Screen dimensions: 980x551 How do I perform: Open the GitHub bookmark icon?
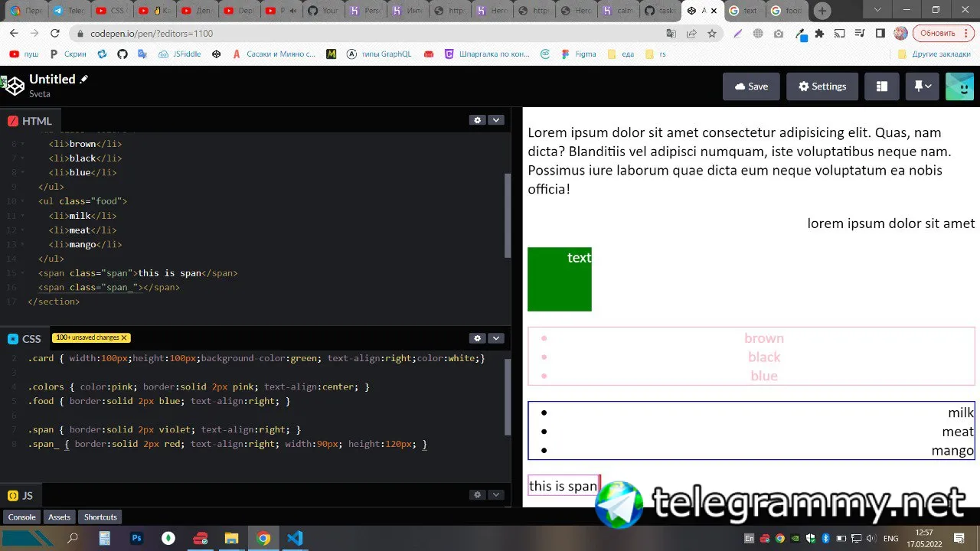click(x=122, y=54)
